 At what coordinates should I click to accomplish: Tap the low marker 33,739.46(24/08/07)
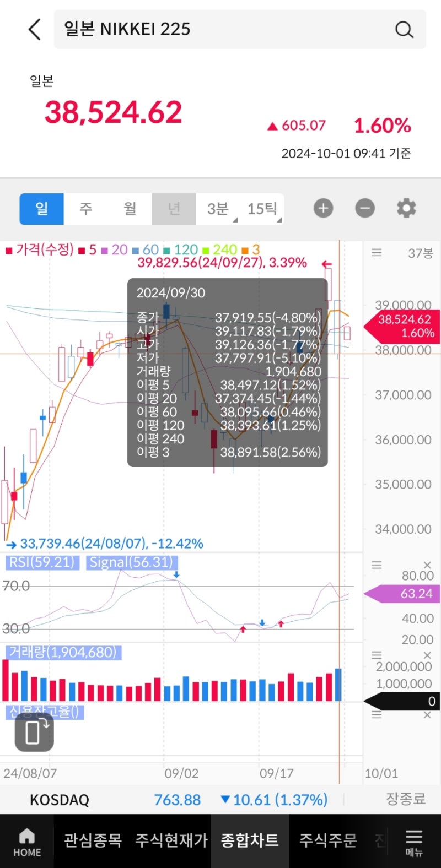111,544
